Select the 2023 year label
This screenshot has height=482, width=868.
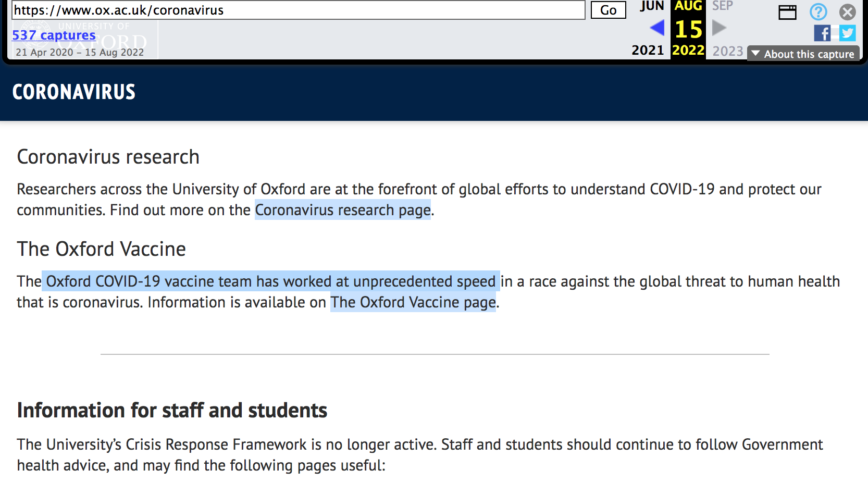[727, 51]
